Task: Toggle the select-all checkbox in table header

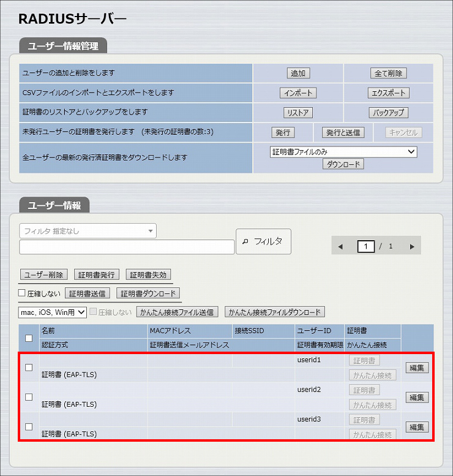Action: click(x=29, y=338)
